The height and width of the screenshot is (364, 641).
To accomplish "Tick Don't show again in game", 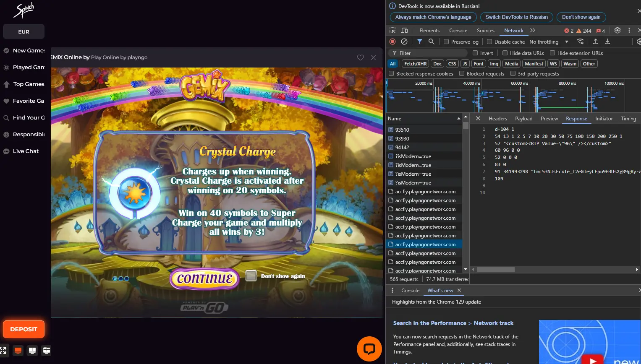I will coord(251,276).
